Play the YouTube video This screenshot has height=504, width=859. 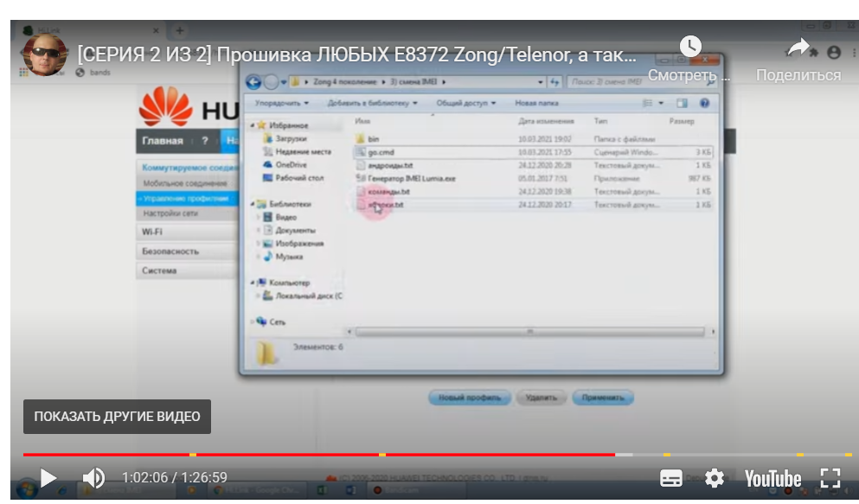pos(48,478)
